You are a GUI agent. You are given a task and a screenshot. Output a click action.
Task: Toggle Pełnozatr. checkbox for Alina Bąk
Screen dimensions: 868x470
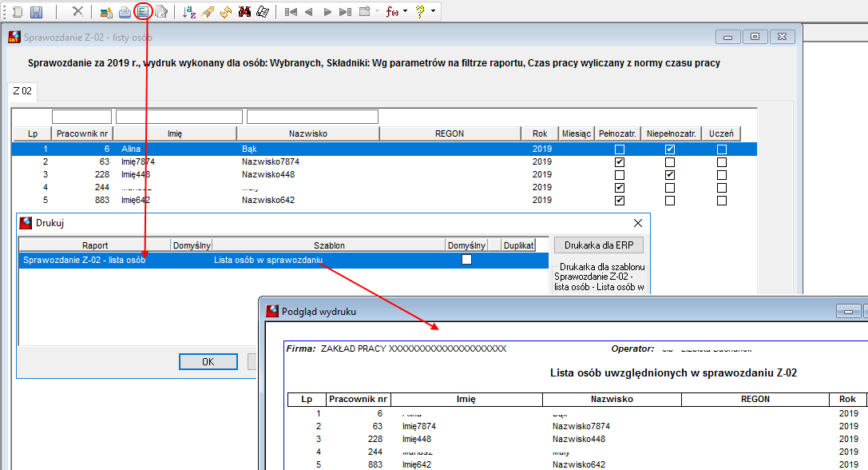620,149
